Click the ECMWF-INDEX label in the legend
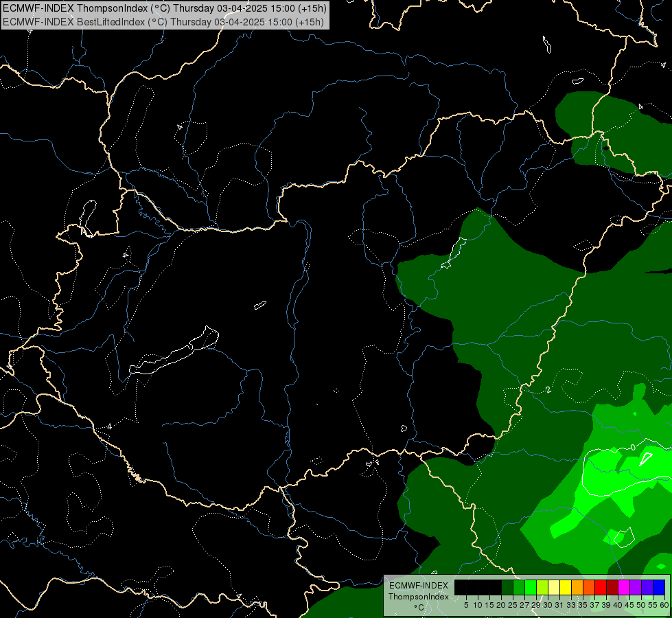The height and width of the screenshot is (618, 672). click(419, 586)
